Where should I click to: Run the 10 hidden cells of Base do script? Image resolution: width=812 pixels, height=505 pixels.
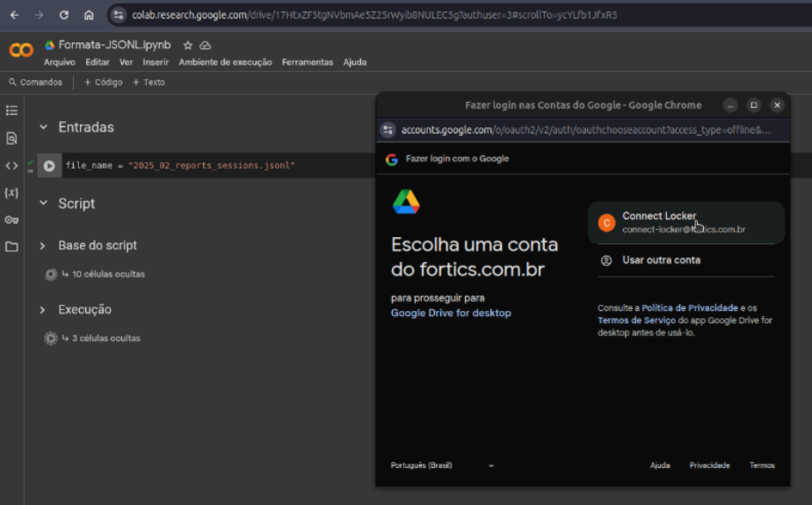(x=51, y=274)
